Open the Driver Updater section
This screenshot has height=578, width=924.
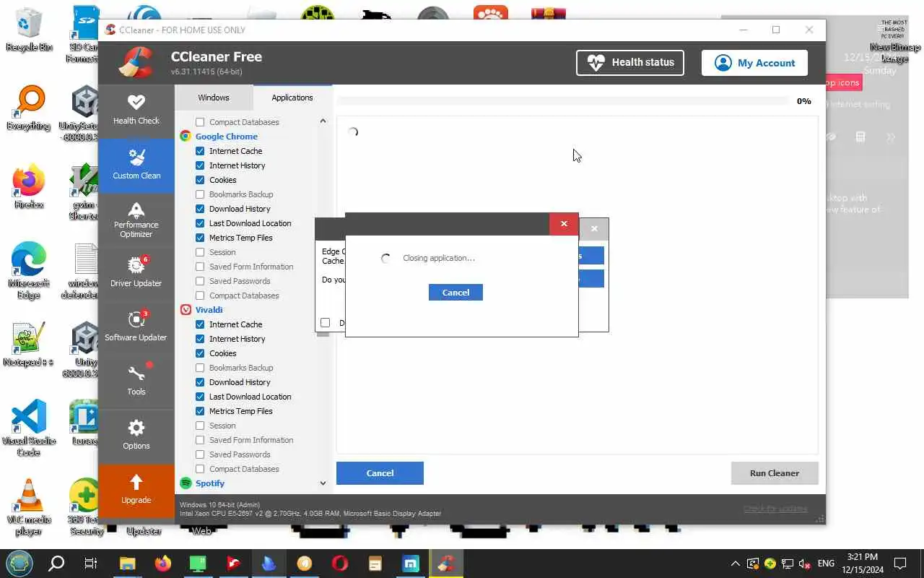click(x=136, y=272)
